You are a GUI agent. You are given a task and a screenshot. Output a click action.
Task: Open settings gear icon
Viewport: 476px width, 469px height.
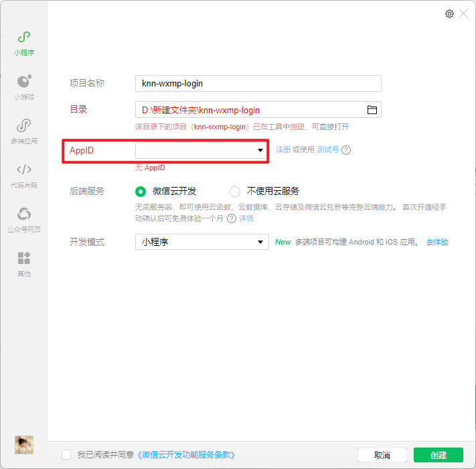(450, 13)
